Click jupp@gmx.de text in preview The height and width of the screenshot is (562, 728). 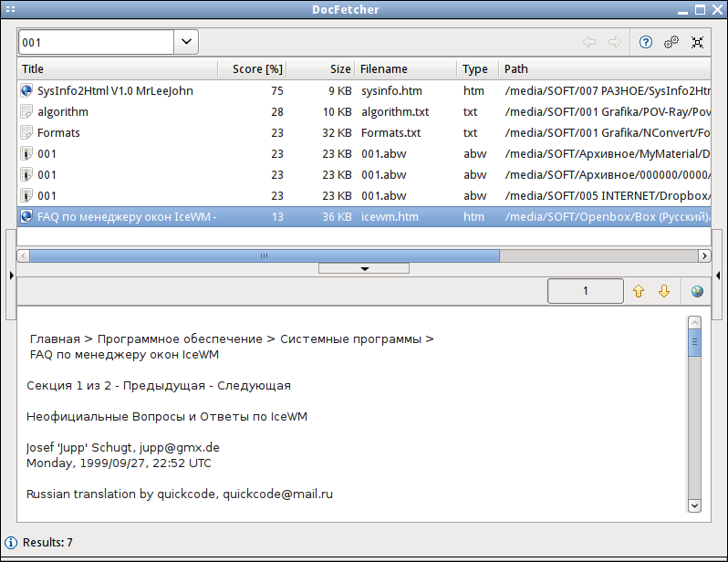(x=179, y=448)
